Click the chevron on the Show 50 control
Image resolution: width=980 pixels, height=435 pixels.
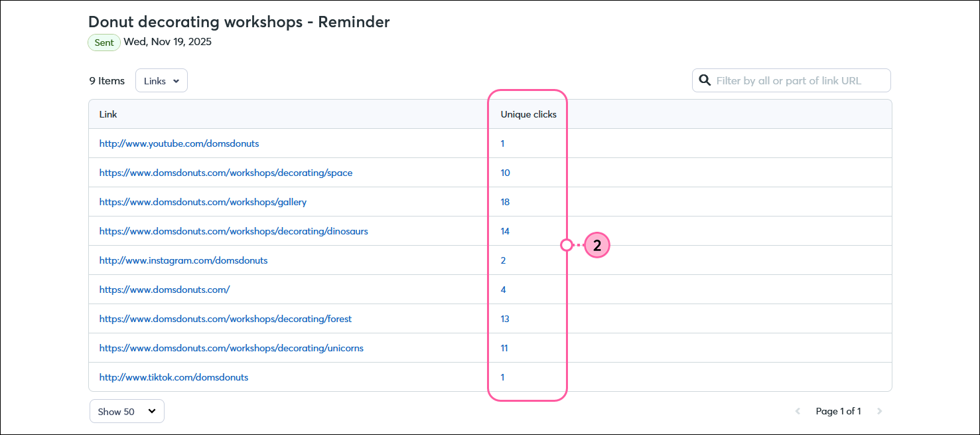[x=151, y=411]
